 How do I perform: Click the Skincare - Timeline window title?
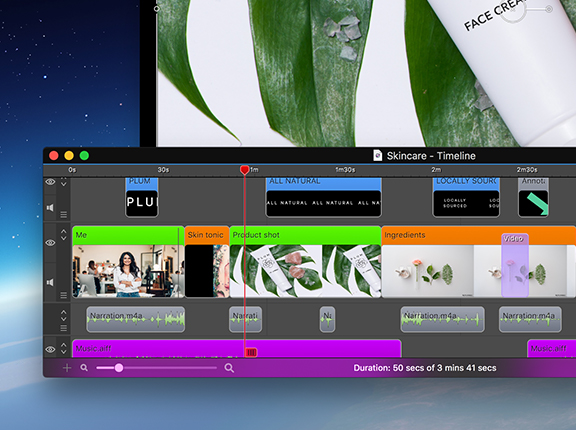[x=431, y=156]
